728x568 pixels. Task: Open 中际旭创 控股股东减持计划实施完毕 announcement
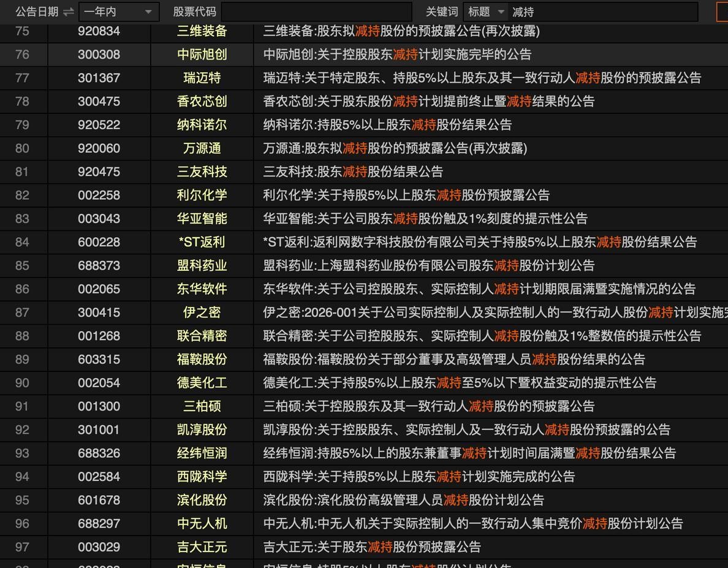[x=398, y=55]
